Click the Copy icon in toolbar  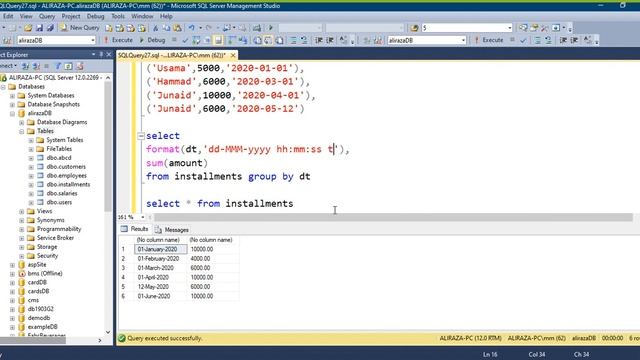(167, 28)
